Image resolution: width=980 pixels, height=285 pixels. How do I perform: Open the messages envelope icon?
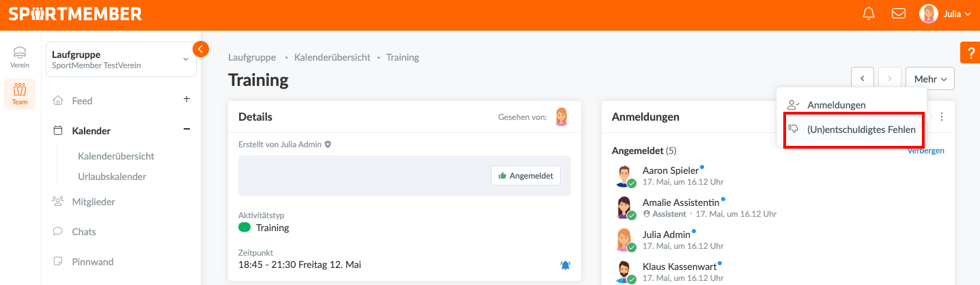pyautogui.click(x=899, y=14)
